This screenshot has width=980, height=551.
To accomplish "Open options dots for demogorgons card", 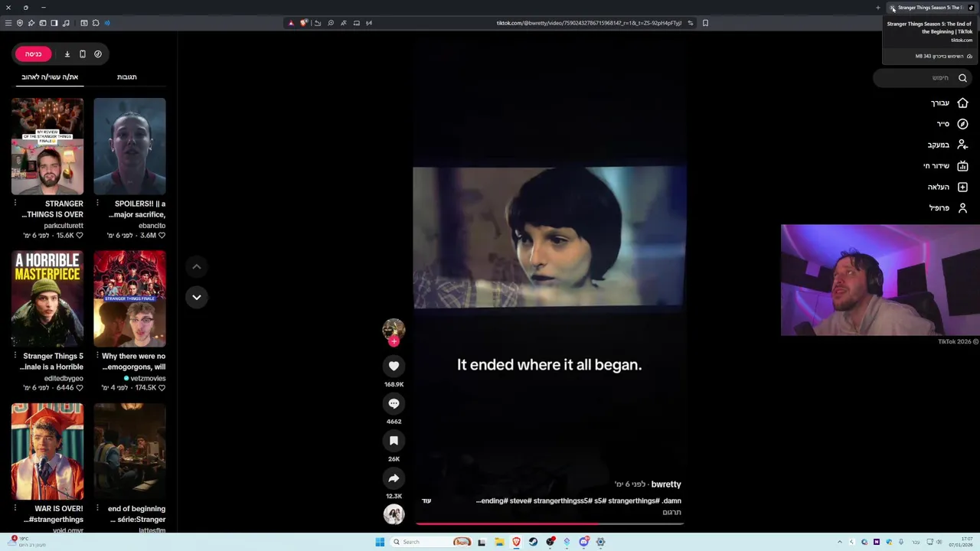I will click(x=97, y=356).
